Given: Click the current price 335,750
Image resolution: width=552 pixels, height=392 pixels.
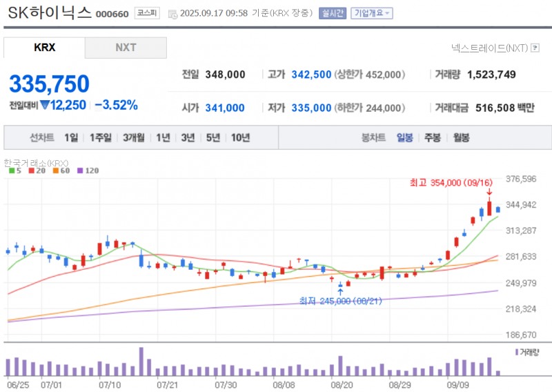Looking at the screenshot, I should (x=49, y=84).
